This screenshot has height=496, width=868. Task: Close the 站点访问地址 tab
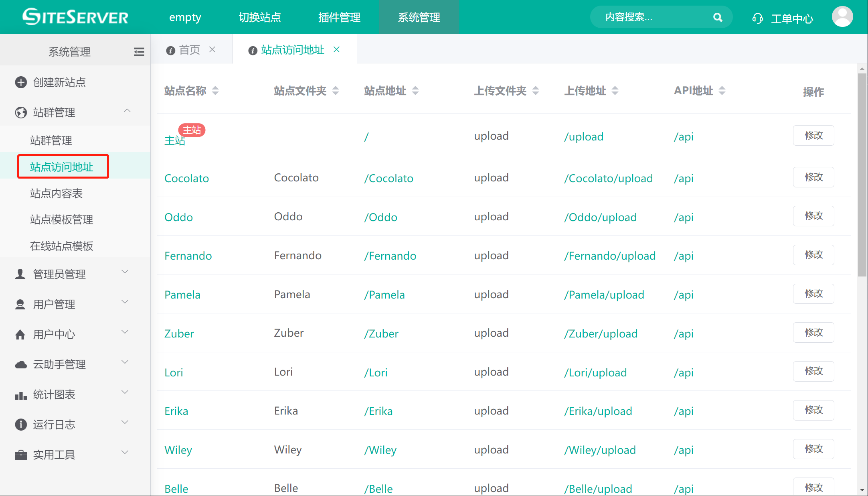[337, 49]
